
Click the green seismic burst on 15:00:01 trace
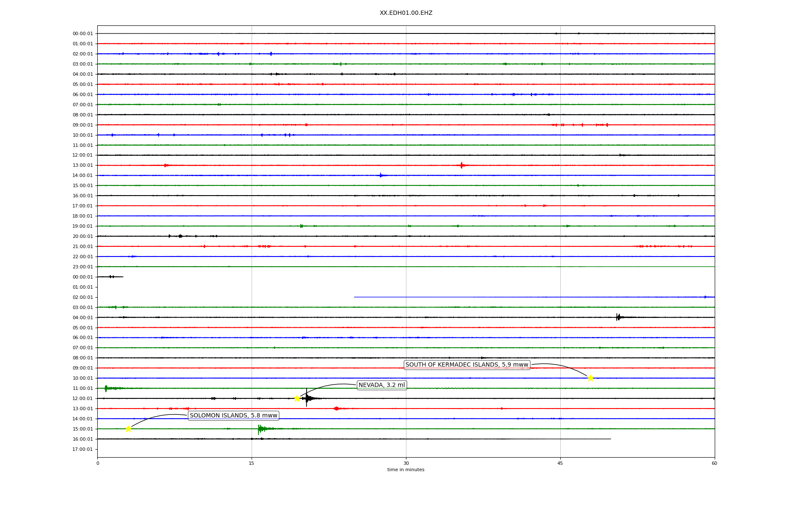coord(261,429)
